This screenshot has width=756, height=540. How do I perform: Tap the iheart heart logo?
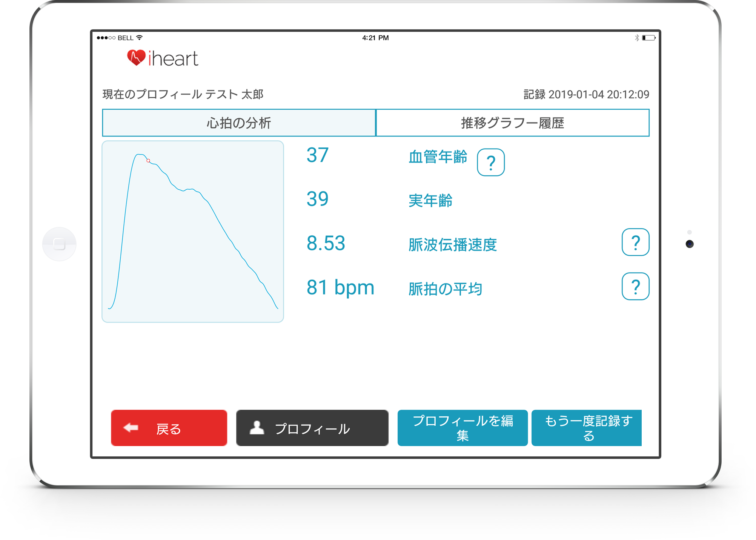(136, 58)
